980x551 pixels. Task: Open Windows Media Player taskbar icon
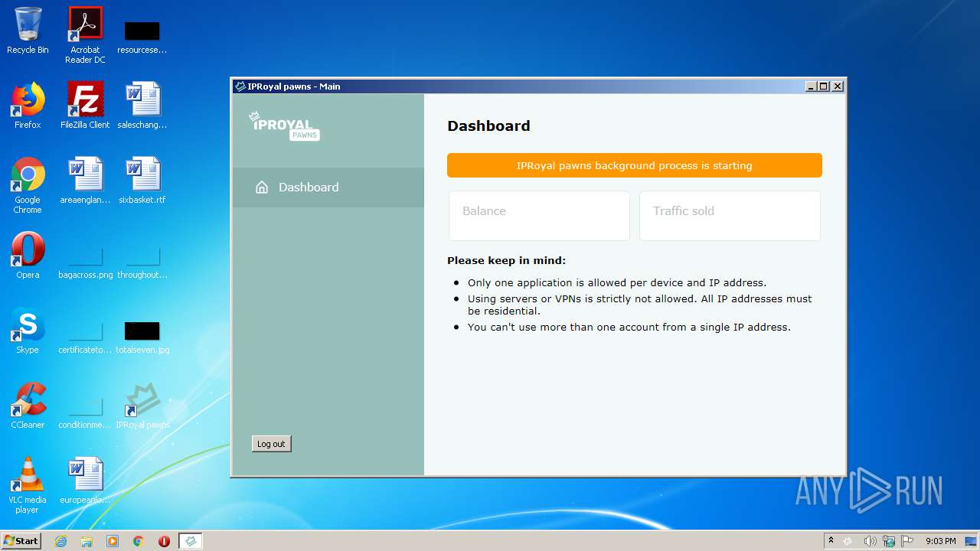(113, 541)
